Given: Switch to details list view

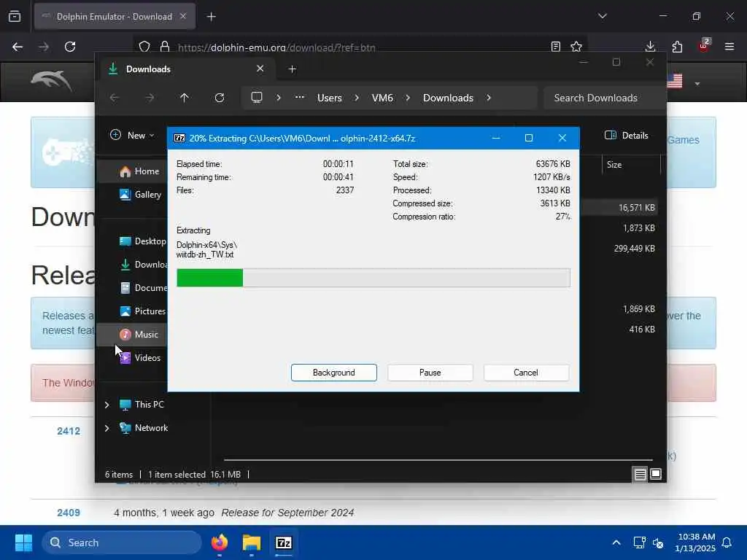Looking at the screenshot, I should click(640, 474).
